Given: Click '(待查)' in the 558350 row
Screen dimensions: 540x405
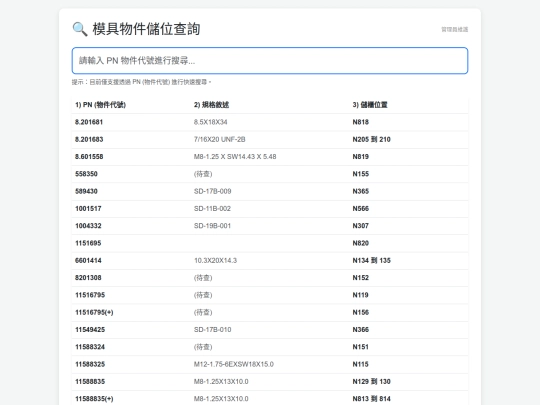Looking at the screenshot, I should (203, 174).
